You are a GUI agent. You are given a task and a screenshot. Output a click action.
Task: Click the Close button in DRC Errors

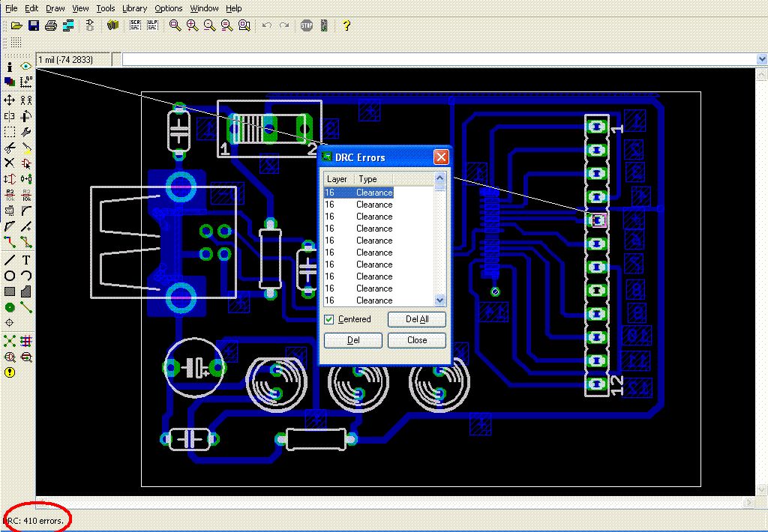[x=417, y=340]
